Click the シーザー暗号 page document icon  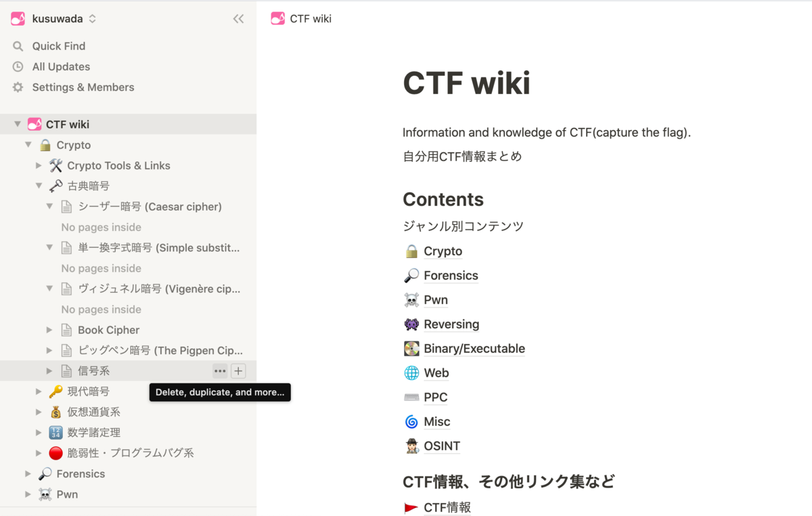(66, 207)
